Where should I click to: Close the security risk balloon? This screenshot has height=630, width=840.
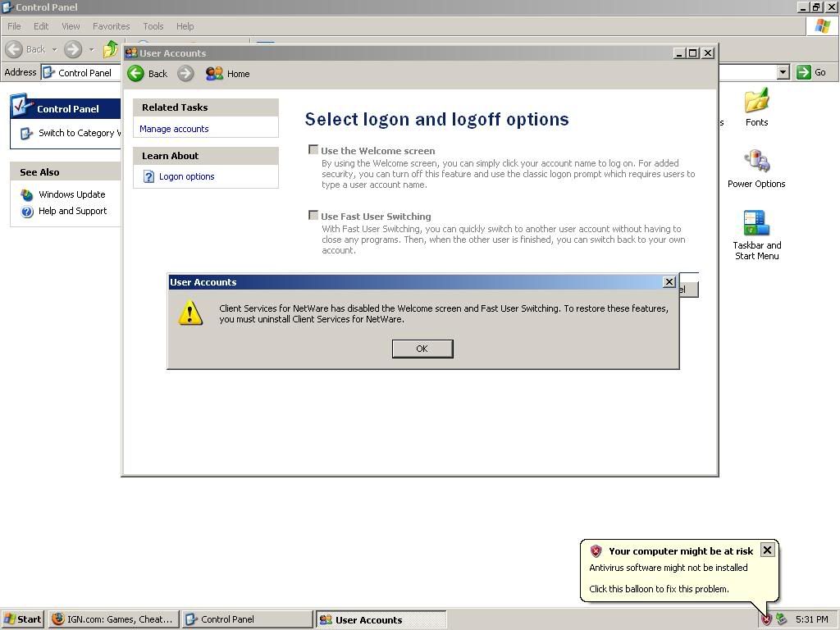(767, 550)
